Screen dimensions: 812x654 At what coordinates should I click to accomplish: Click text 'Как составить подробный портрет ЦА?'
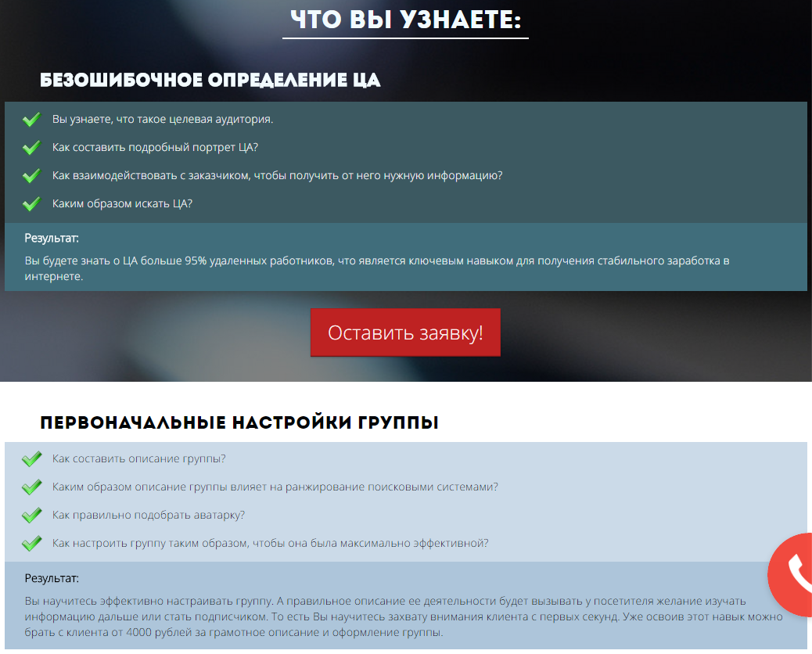[155, 148]
